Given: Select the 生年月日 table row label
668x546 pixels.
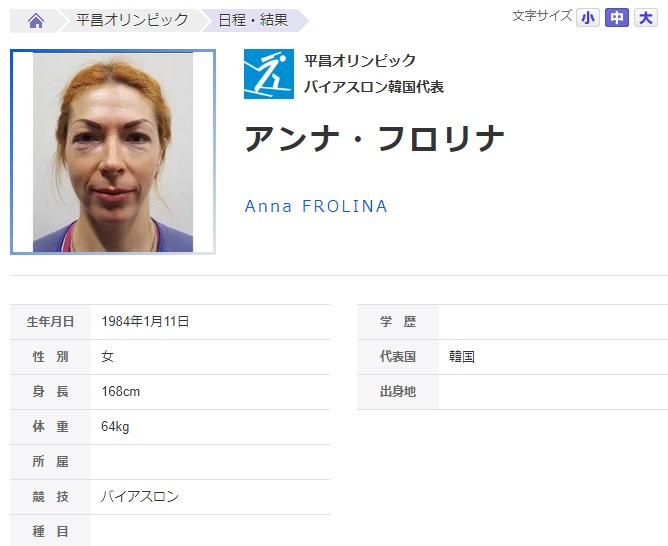Looking at the screenshot, I should click(x=50, y=322).
